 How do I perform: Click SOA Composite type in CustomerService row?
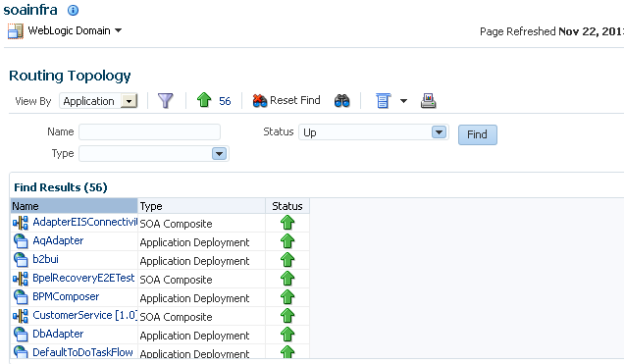176,318
